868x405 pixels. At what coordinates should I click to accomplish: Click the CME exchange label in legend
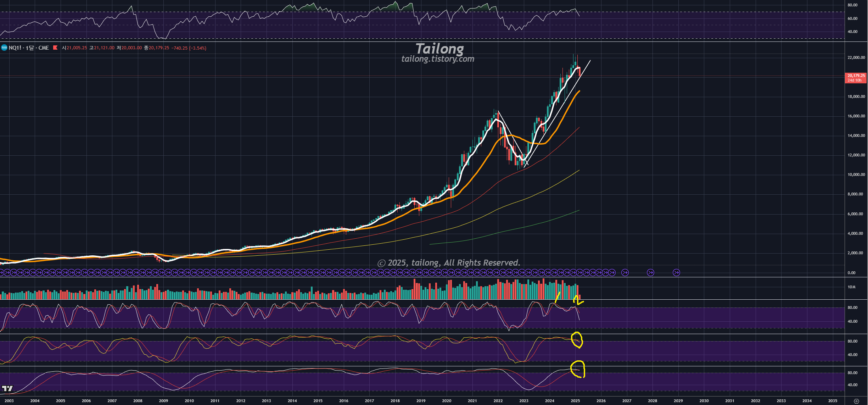point(44,48)
